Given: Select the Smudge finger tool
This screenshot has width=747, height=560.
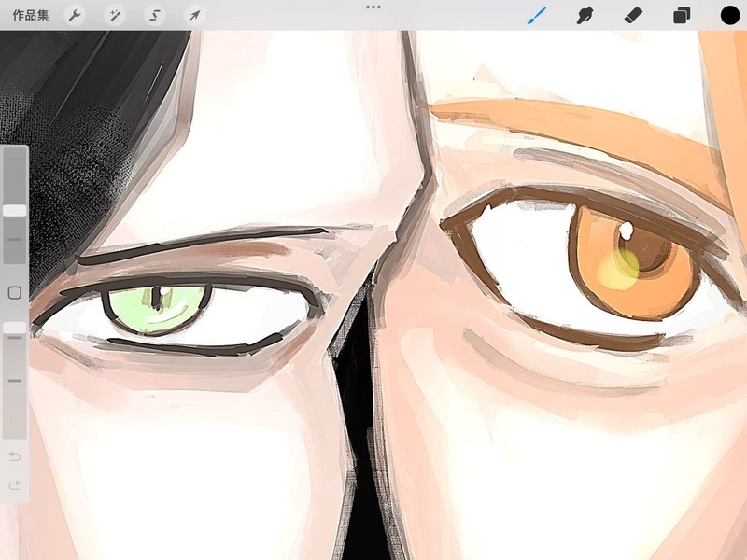Looking at the screenshot, I should point(585,15).
